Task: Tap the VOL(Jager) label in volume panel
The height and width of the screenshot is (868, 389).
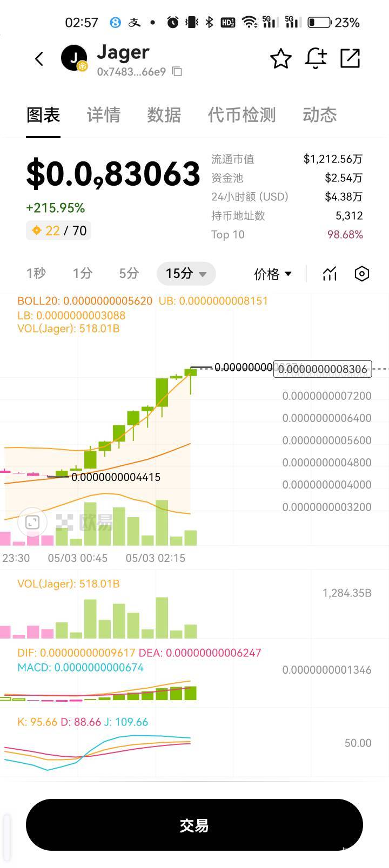Action: [69, 584]
